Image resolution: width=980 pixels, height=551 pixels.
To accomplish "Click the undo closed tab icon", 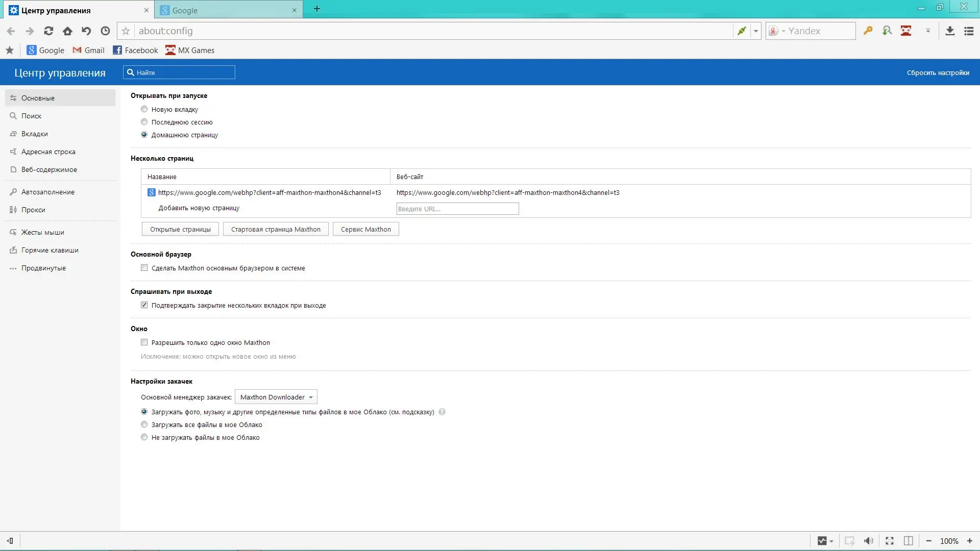I will coord(86,31).
